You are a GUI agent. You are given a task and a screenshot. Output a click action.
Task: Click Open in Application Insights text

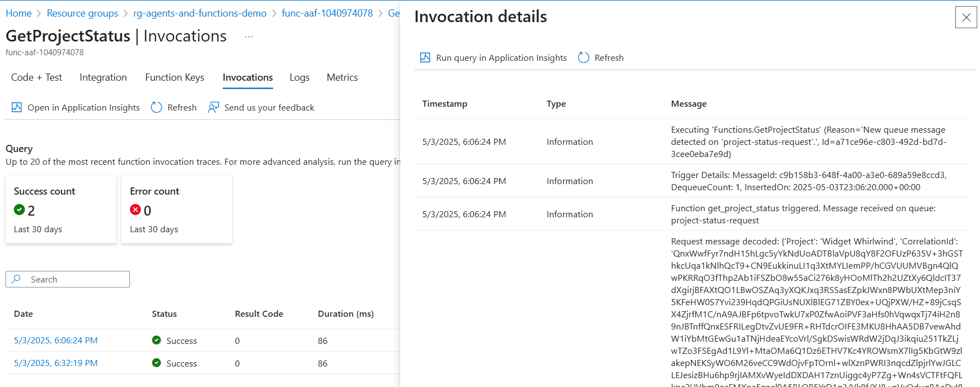pos(83,108)
